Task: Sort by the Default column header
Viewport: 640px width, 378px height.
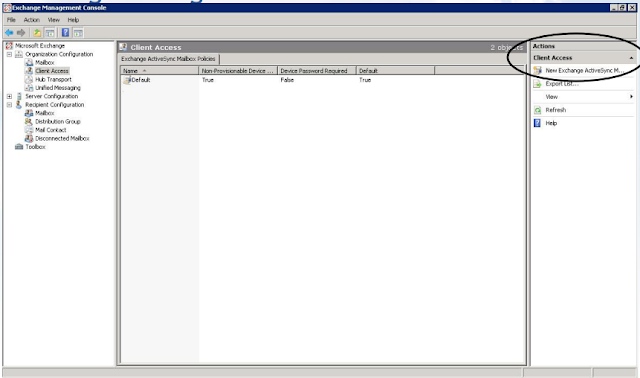Action: [x=396, y=71]
